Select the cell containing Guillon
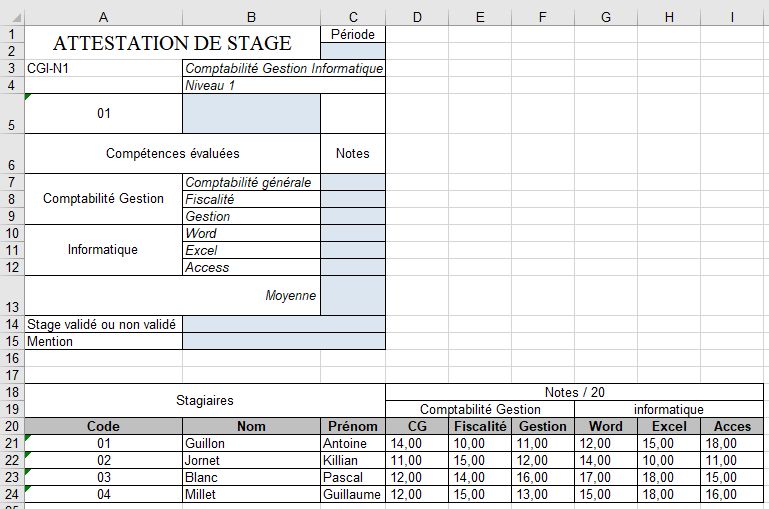Screen dimensions: 769x509 point(251,443)
